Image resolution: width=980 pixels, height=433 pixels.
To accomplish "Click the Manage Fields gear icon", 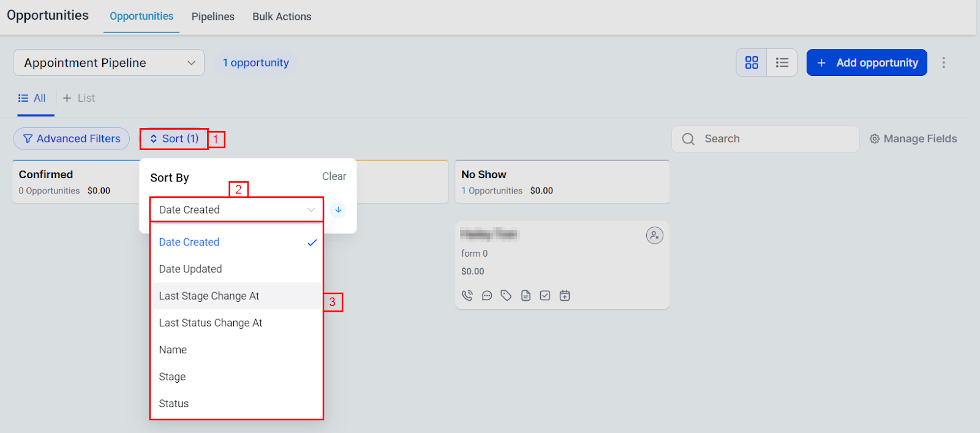I will coord(875,139).
